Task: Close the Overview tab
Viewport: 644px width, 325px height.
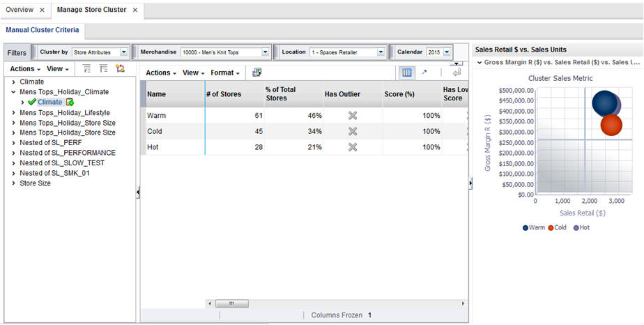Action: click(x=42, y=10)
